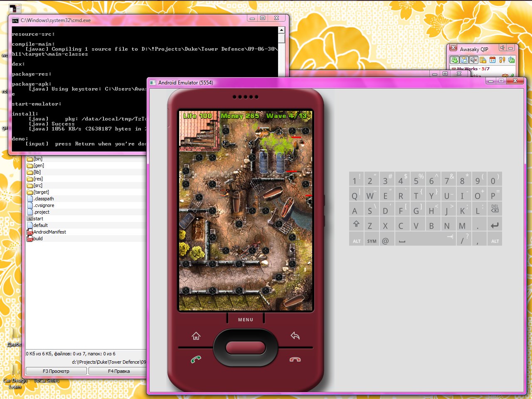Toggle the muted speaker icon in QIP
Viewport: 532px width, 399px height.
pos(474,60)
